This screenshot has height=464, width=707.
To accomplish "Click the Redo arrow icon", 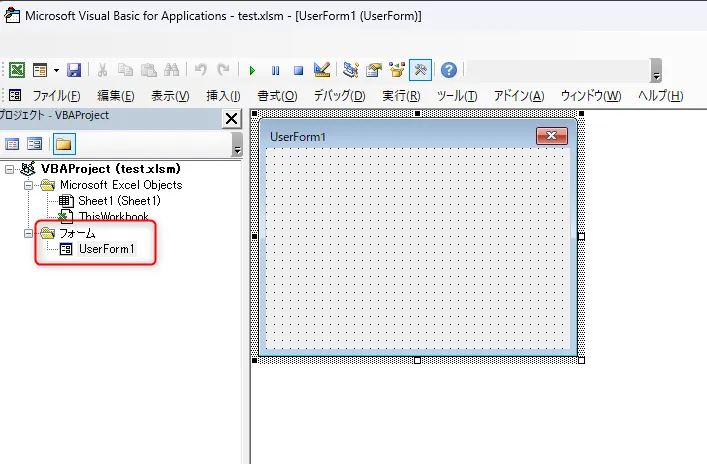I will 223,70.
